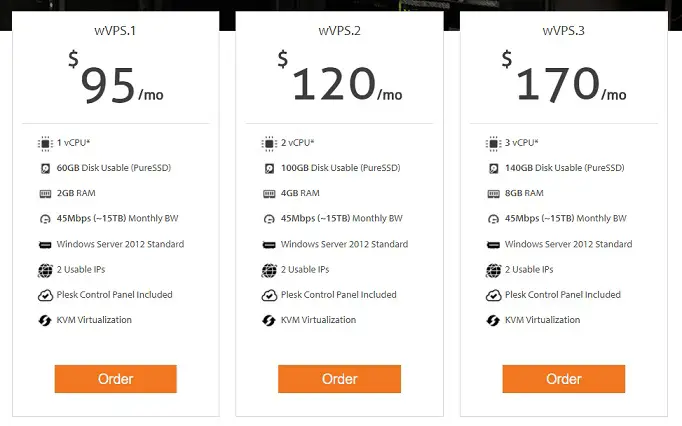Click the KVM Virtualization icon in wVPS.3
The height and width of the screenshot is (426, 682).
[493, 320]
